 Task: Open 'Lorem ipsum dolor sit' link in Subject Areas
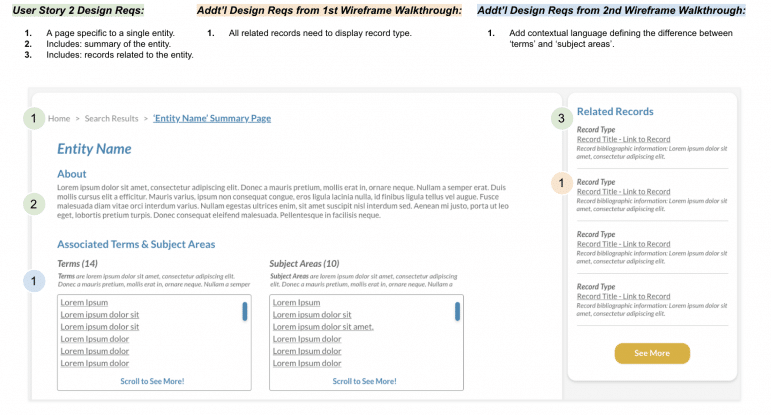(312, 315)
